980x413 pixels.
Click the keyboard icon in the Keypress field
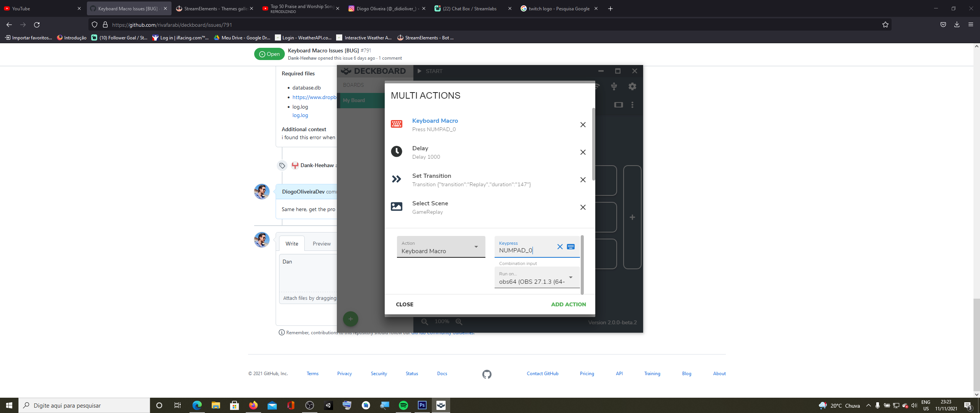(571, 247)
